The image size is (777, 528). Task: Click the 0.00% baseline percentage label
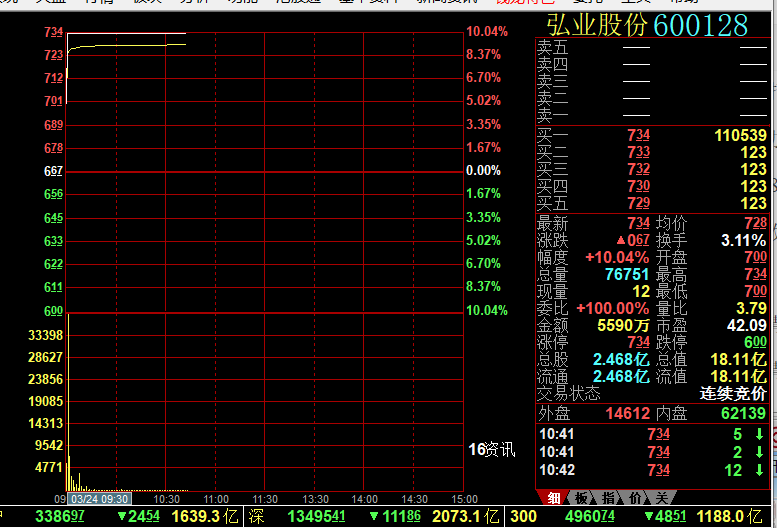[x=483, y=171]
